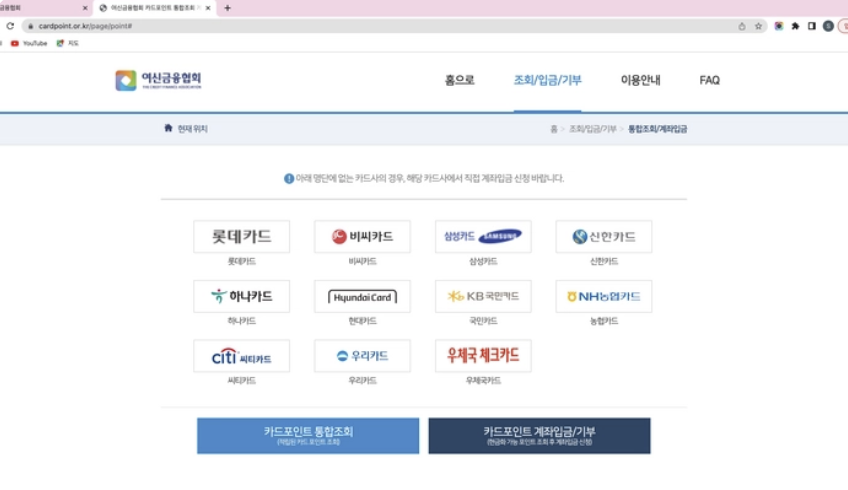Click the 신한카드 caption text
The height and width of the screenshot is (490, 848).
pyautogui.click(x=604, y=261)
